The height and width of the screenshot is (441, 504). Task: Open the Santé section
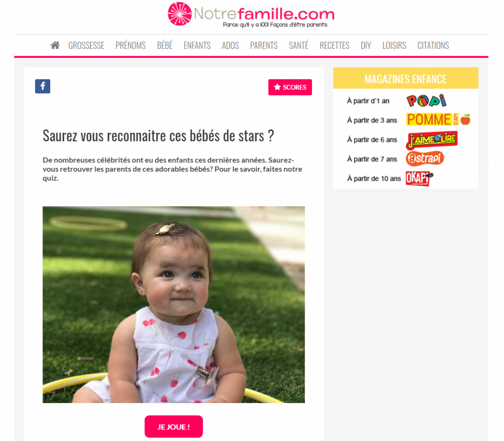pos(298,45)
